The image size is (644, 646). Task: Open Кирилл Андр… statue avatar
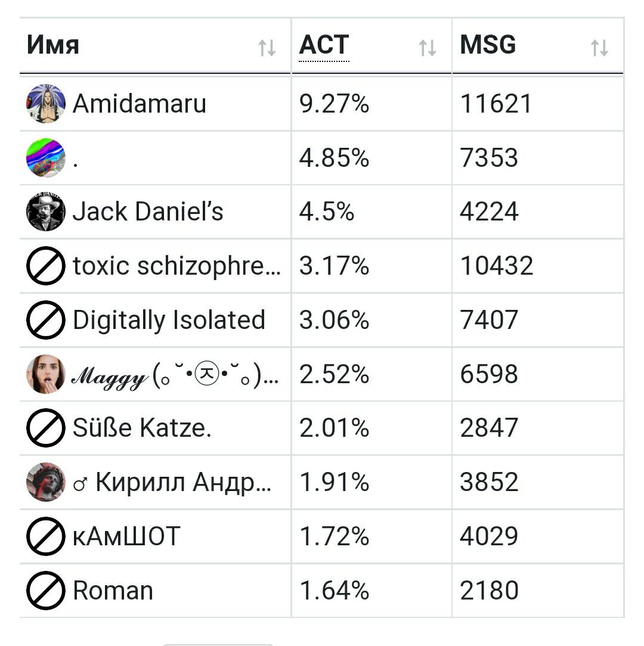(46, 482)
